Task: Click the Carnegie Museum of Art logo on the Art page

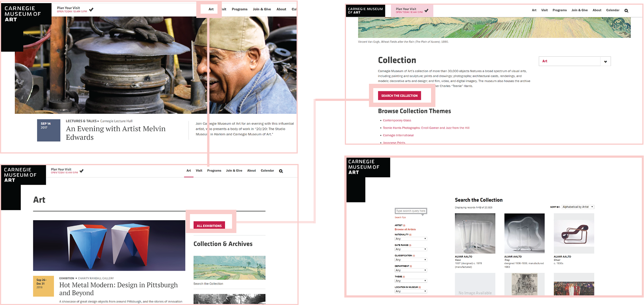Action: (23, 187)
